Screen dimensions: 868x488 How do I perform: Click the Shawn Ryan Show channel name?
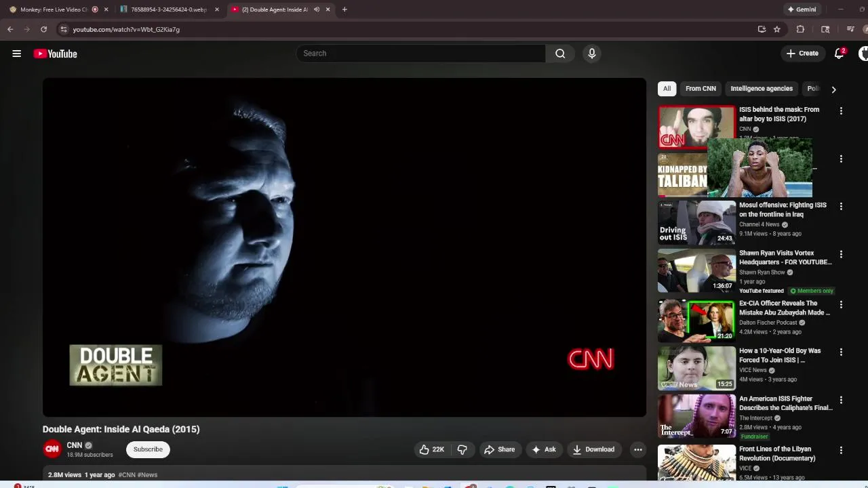coord(762,272)
